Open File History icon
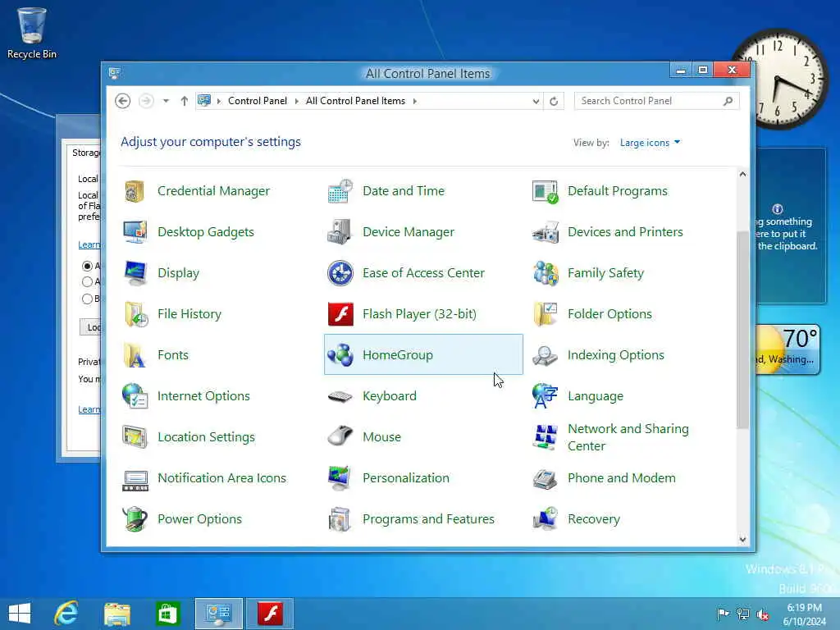 tap(135, 314)
